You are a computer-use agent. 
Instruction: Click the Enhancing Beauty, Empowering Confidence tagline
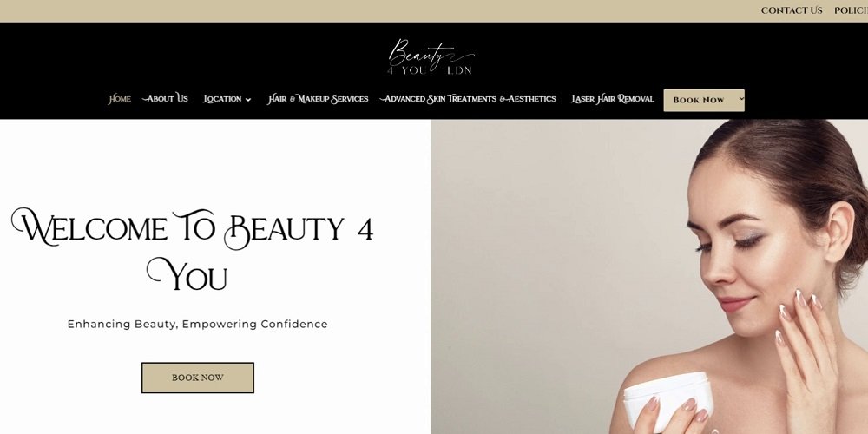tap(198, 324)
